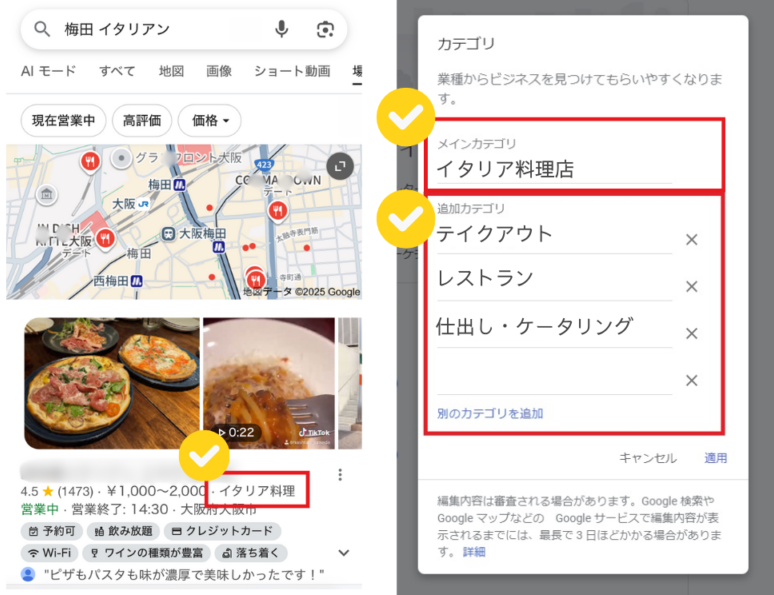Viewport: 774px width, 595px height.
Task: Play the pasta TikTok video thumbnail
Action: click(x=269, y=383)
